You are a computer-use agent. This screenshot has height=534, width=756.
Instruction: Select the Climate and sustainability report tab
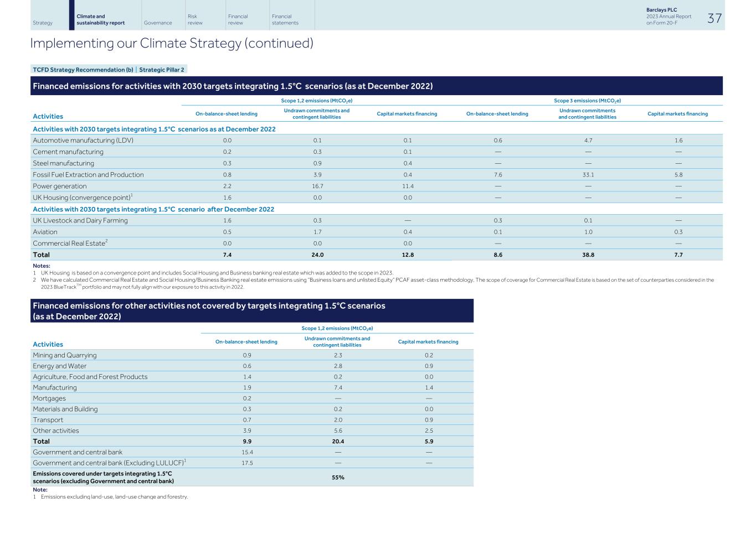pyautogui.click(x=100, y=19)
